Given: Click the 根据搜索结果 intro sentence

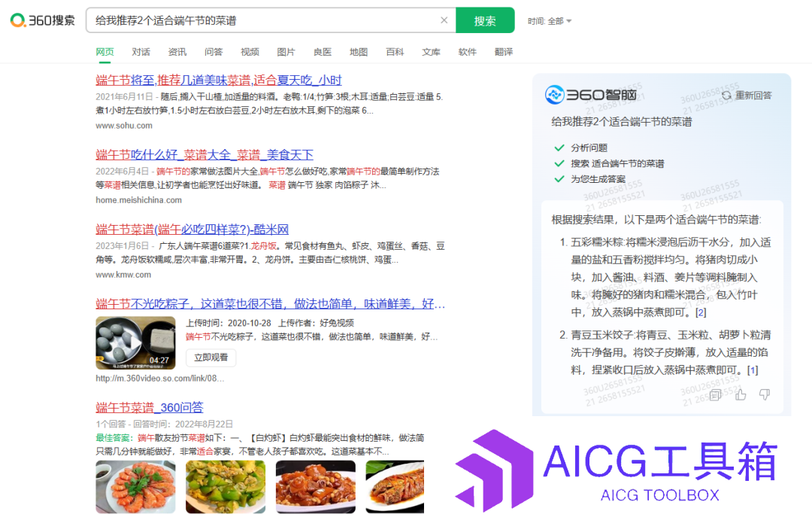Looking at the screenshot, I should click(656, 220).
